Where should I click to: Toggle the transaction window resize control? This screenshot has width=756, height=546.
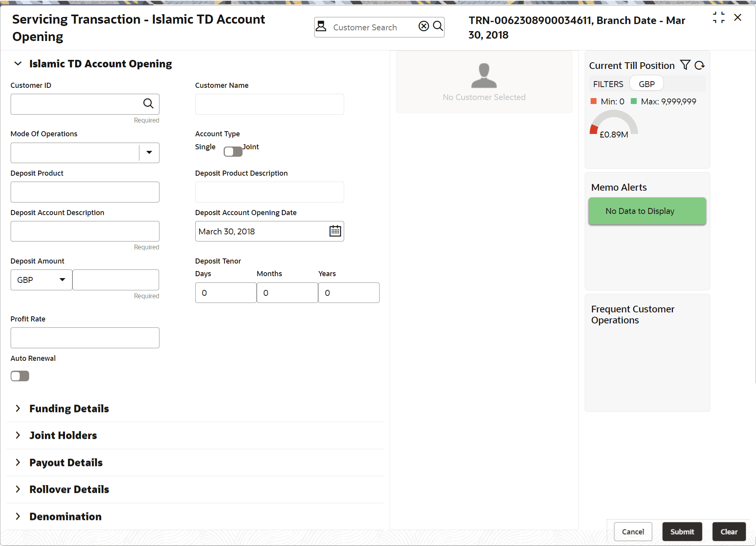pos(719,17)
